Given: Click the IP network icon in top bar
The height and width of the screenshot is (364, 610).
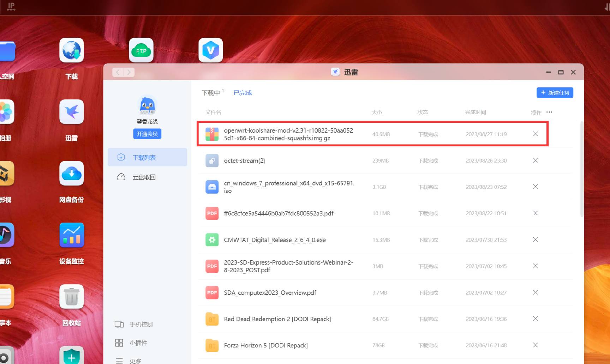Looking at the screenshot, I should (11, 7).
